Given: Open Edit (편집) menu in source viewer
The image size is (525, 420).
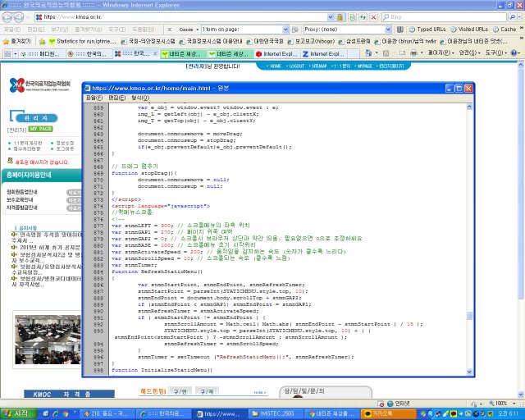Looking at the screenshot, I should tap(116, 98).
